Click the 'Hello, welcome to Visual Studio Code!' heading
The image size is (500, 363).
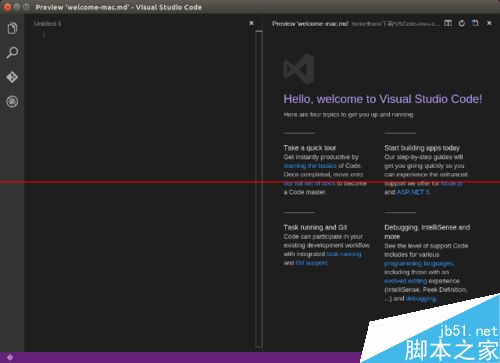point(383,99)
